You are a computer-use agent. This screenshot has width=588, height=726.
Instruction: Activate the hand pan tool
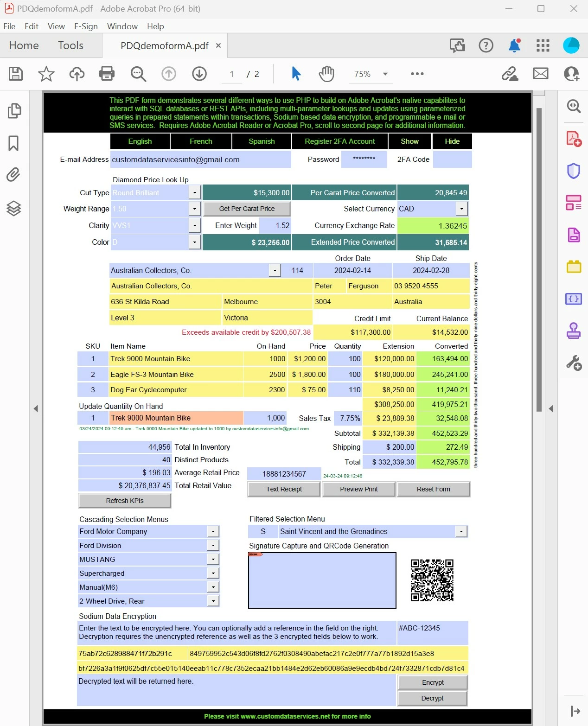point(326,74)
